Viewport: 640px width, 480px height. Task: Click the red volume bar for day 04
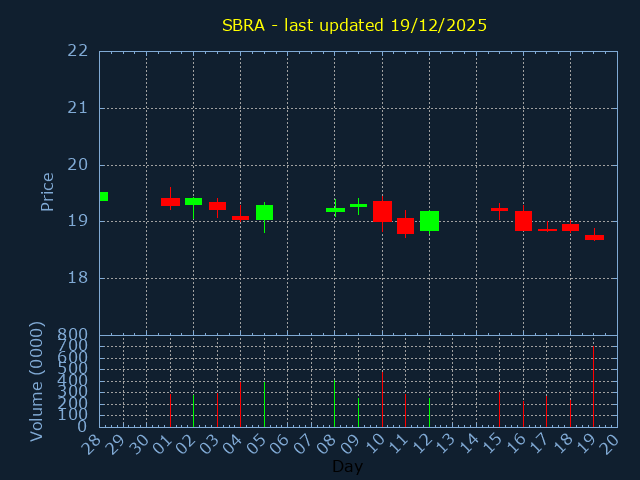tap(240, 404)
